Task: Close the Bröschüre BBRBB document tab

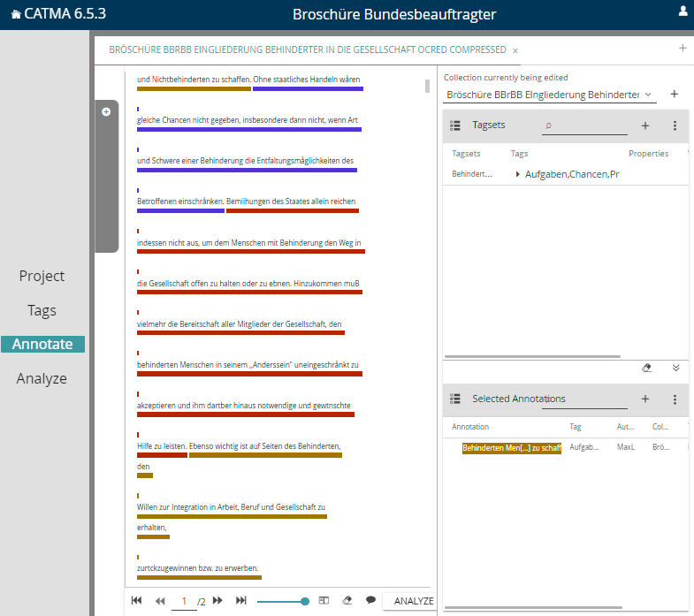Action: pos(515,51)
